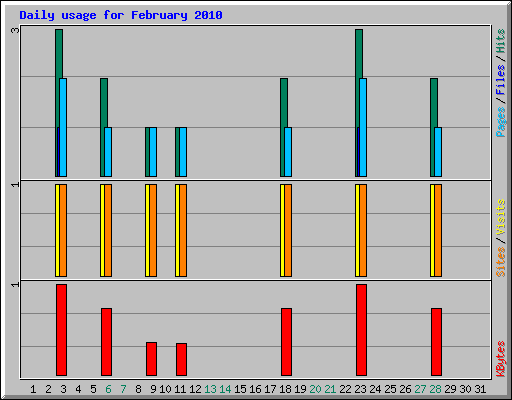The height and width of the screenshot is (400, 512).
Task: Click day label "29" on the x-axis
Action: [x=450, y=389]
